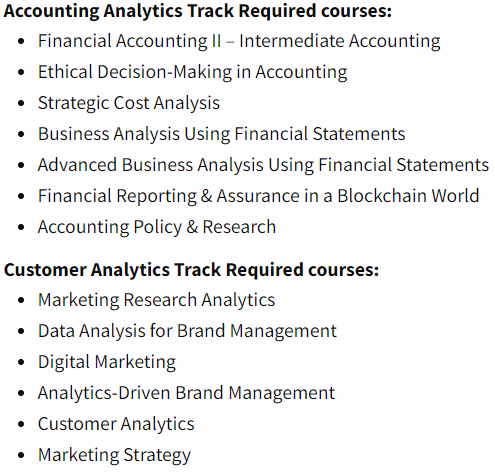495x476 pixels.
Task: Click the Marketing Strategy course
Action: (x=114, y=455)
